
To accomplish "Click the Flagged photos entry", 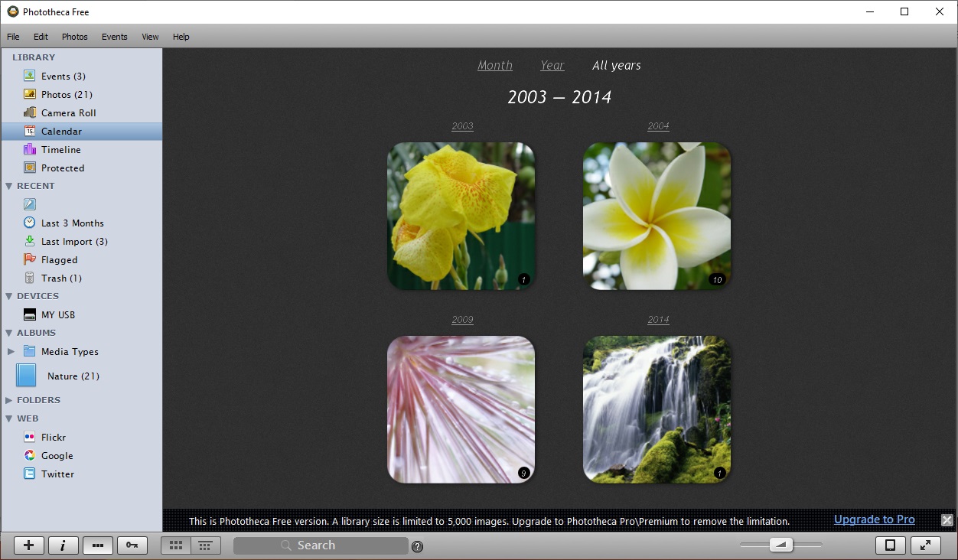I will (x=57, y=259).
